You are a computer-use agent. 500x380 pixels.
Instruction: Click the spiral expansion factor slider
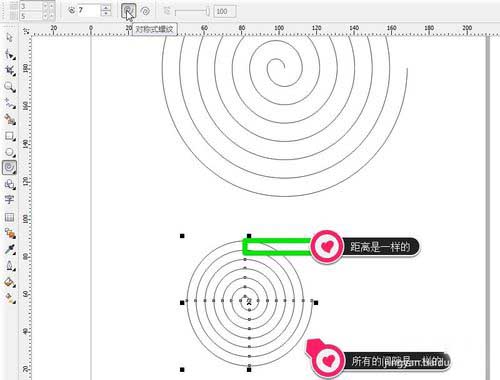coord(192,12)
